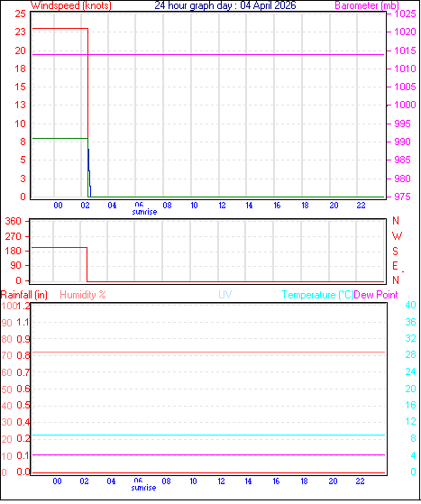
Task: Select the 16 °C temperature axis label
Action: (410, 405)
